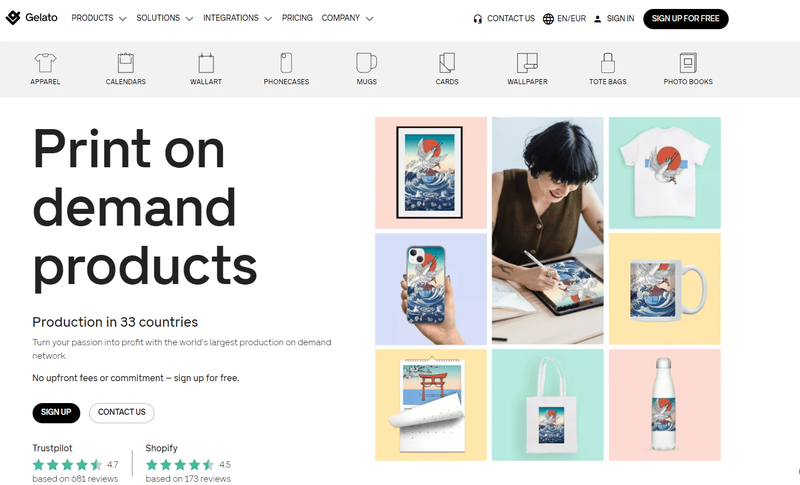The image size is (800, 485).
Task: Click the Sign Up For Free button
Action: [x=685, y=18]
